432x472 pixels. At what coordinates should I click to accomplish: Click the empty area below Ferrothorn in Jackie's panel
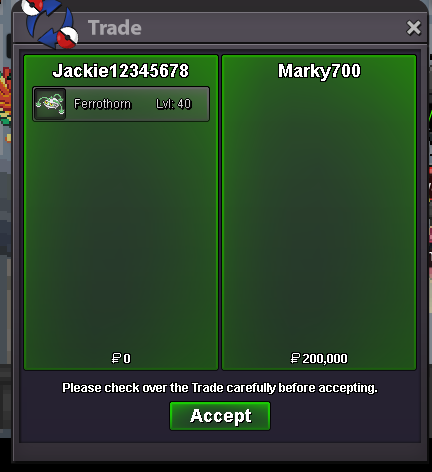[121, 233]
